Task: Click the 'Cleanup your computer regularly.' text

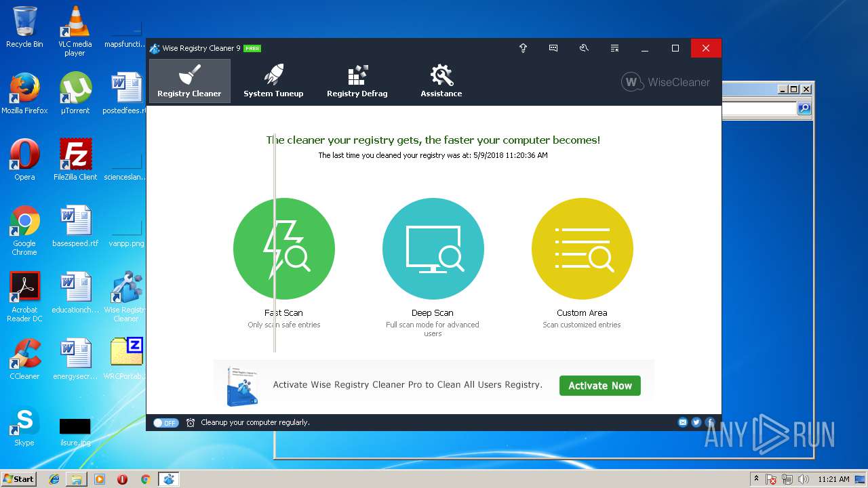Action: click(256, 422)
